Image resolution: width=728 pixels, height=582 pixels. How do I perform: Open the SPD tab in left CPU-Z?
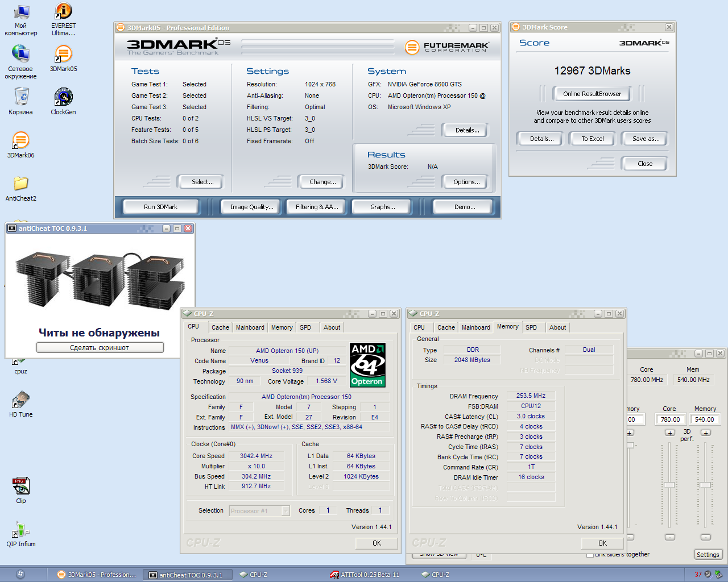305,327
